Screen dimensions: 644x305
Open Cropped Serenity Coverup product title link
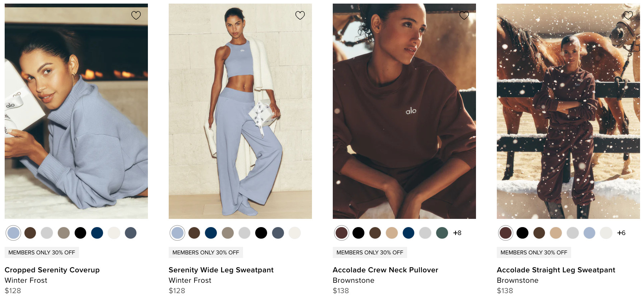(52, 270)
